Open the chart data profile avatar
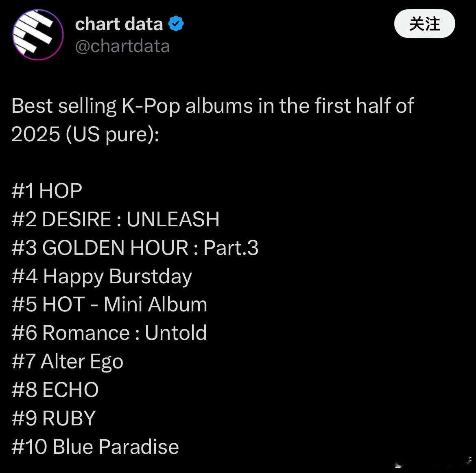Viewport: 476px width, 473px height. click(38, 35)
